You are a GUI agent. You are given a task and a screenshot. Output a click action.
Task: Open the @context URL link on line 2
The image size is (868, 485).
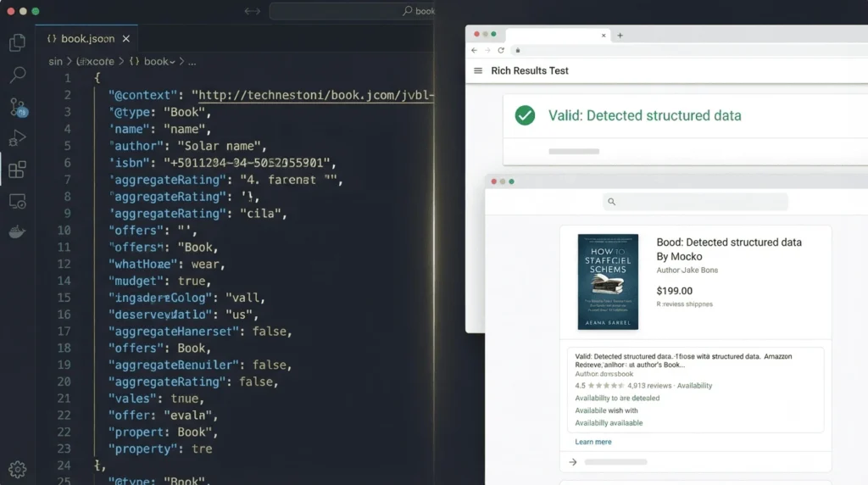point(316,95)
